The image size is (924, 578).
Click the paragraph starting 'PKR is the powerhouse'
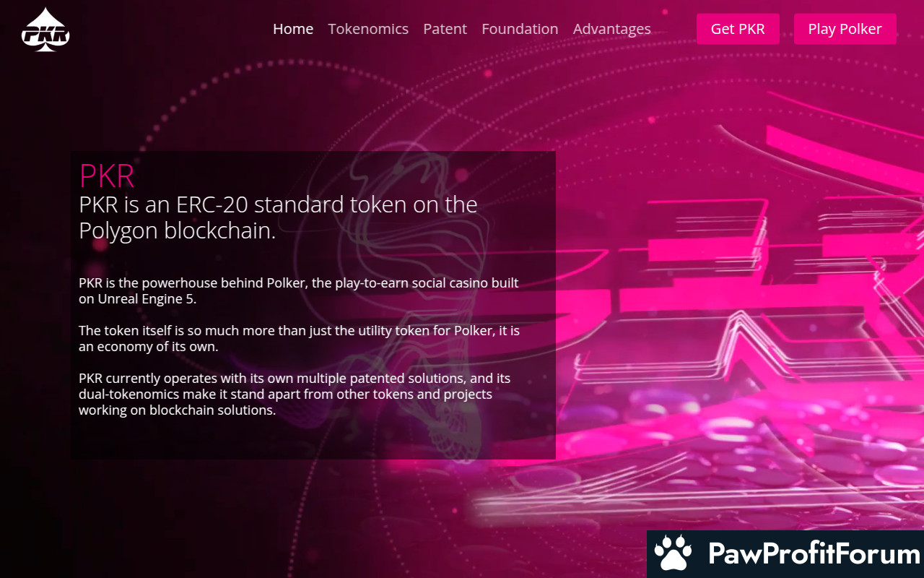pos(299,290)
